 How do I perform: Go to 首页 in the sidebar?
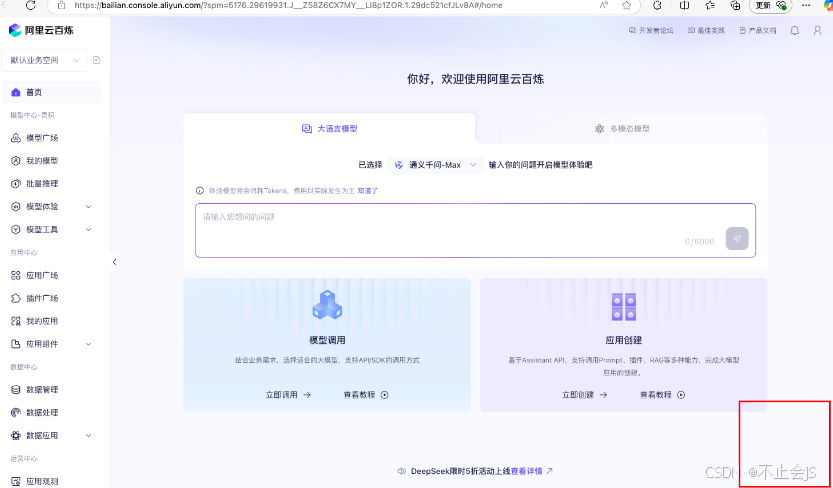(50, 92)
